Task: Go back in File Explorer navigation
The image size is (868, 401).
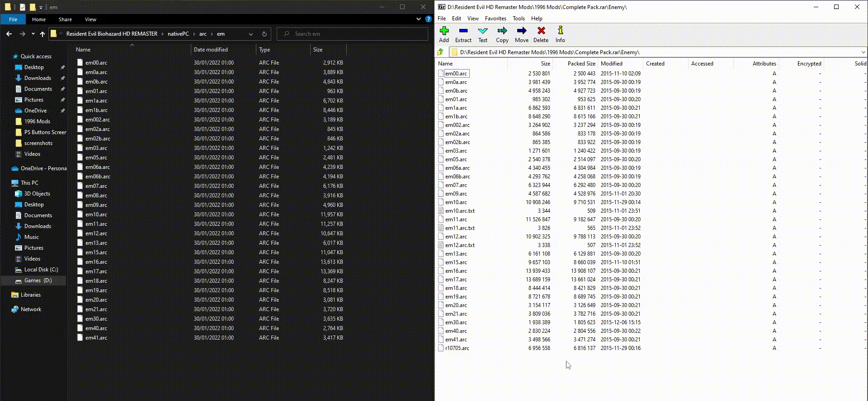Action: coord(9,34)
